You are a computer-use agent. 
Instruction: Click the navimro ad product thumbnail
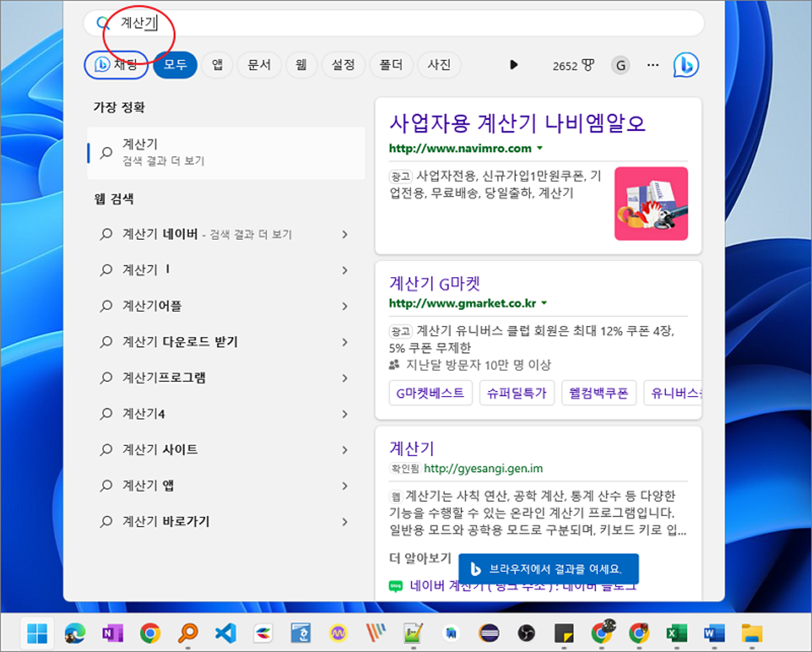pyautogui.click(x=651, y=203)
